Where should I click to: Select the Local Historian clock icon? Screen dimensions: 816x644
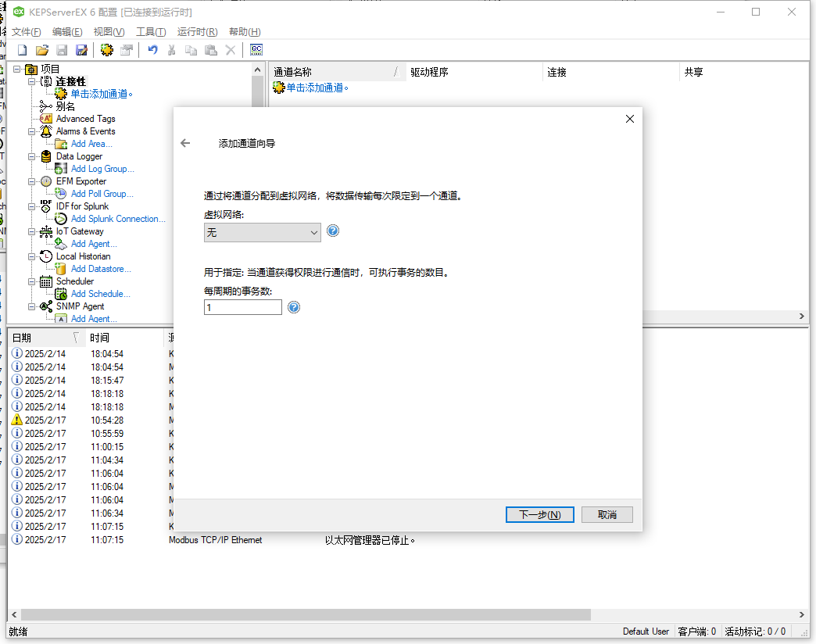[x=46, y=256]
